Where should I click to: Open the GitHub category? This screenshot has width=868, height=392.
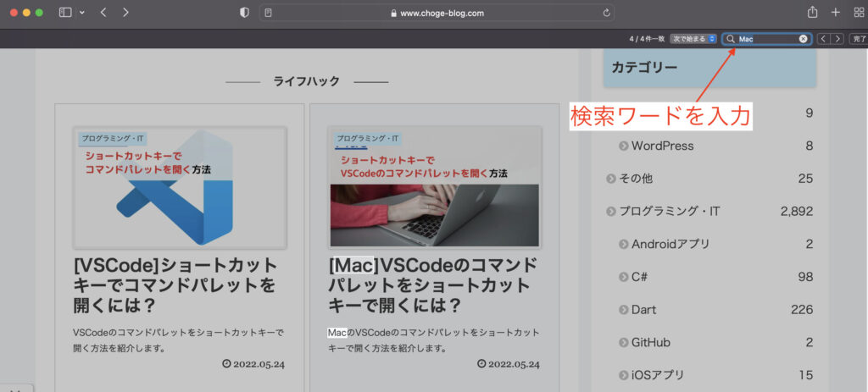(x=651, y=342)
